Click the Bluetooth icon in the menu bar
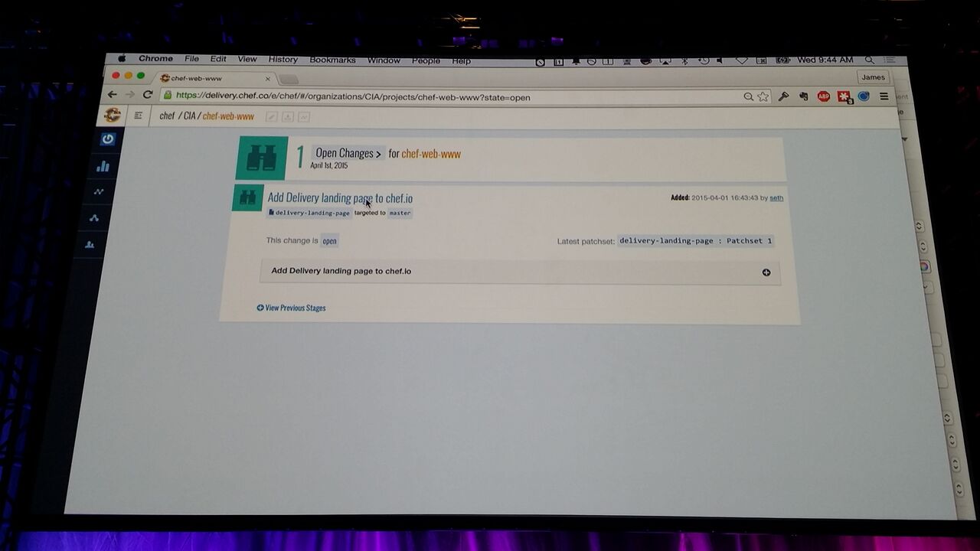The height and width of the screenshot is (551, 980). (685, 60)
